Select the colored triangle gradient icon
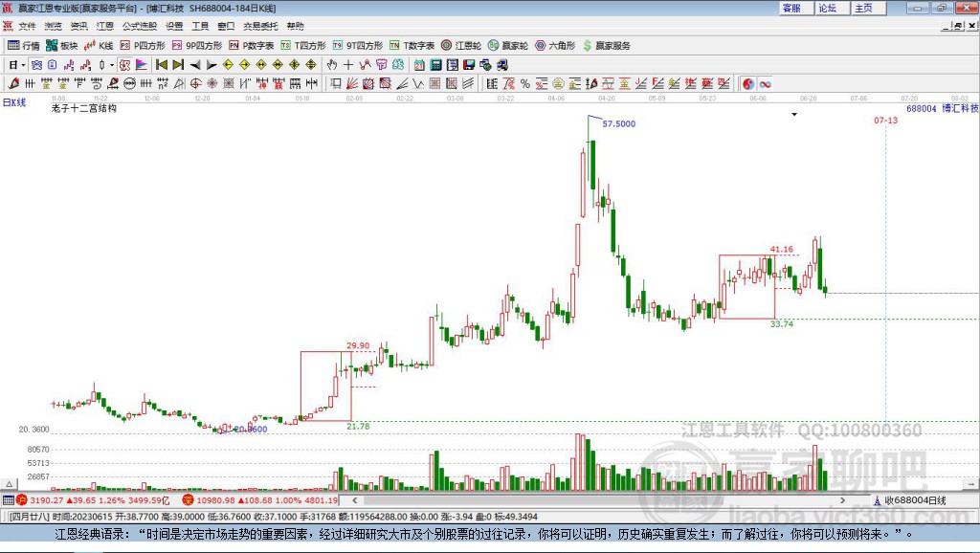980x553 pixels. click(x=142, y=65)
